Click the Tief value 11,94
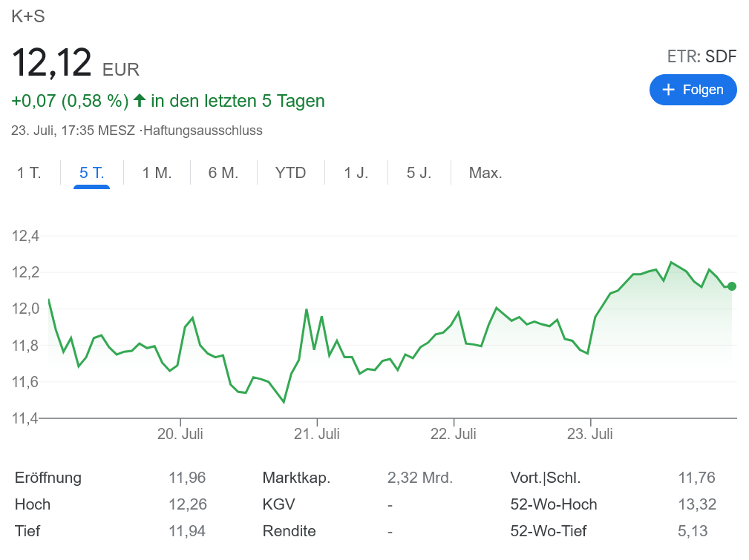Viewport: 749px width, 560px height. pyautogui.click(x=187, y=531)
